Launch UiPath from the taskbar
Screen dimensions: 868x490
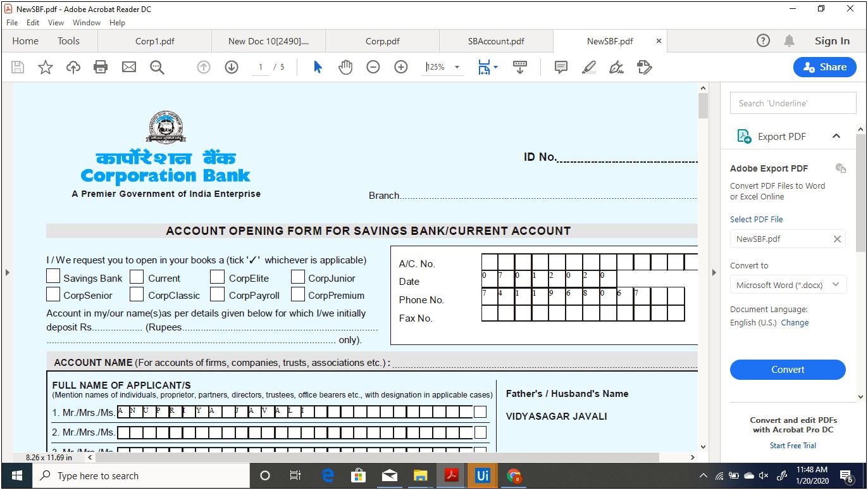point(483,475)
